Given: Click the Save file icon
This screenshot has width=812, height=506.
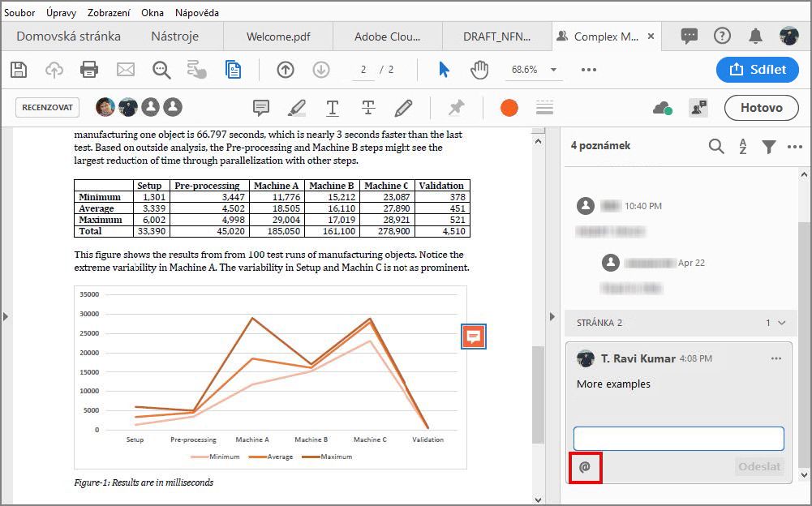Looking at the screenshot, I should click(x=19, y=70).
